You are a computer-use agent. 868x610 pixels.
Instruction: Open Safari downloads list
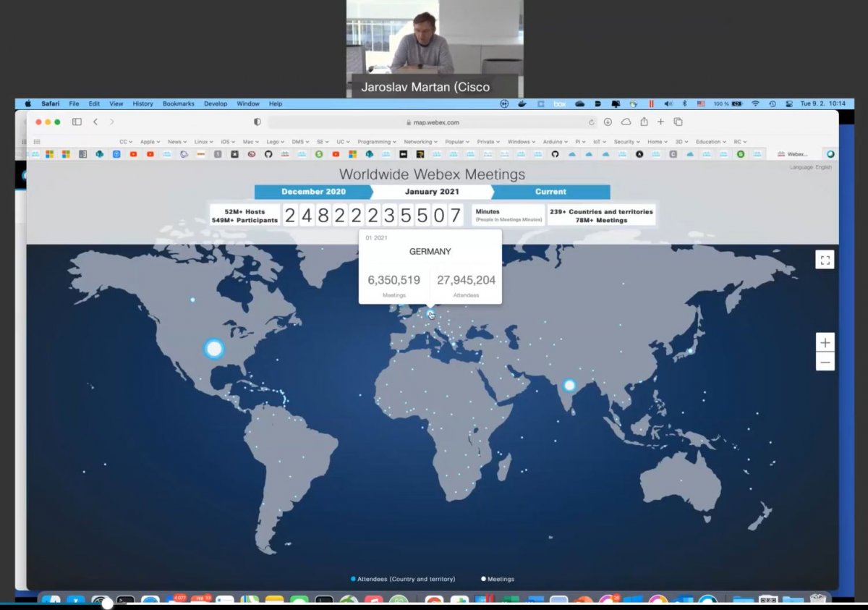tap(608, 122)
